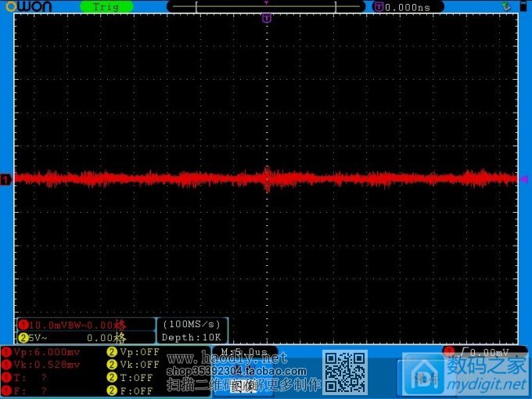Click the channel 1 ground marker on left edge

pos(6,180)
